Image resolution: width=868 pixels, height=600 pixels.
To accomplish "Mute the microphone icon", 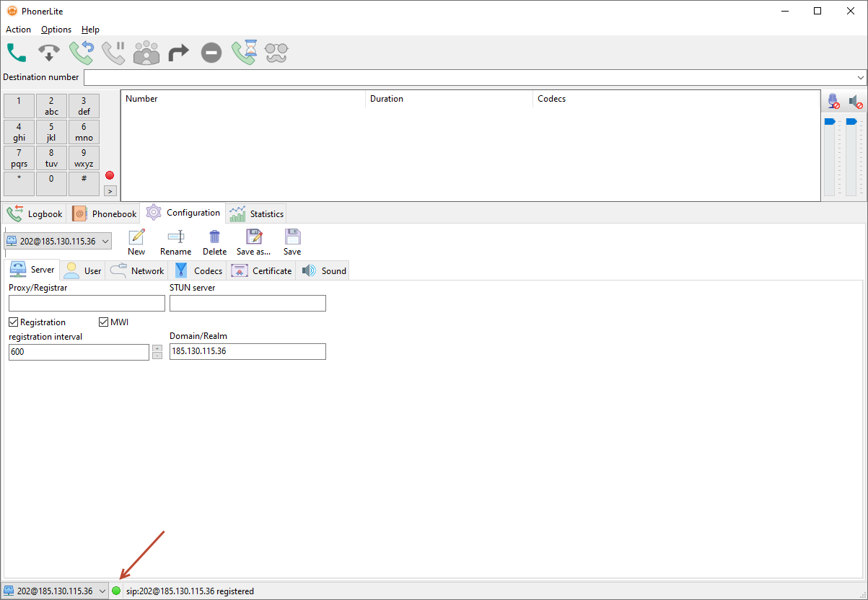I will [x=833, y=102].
